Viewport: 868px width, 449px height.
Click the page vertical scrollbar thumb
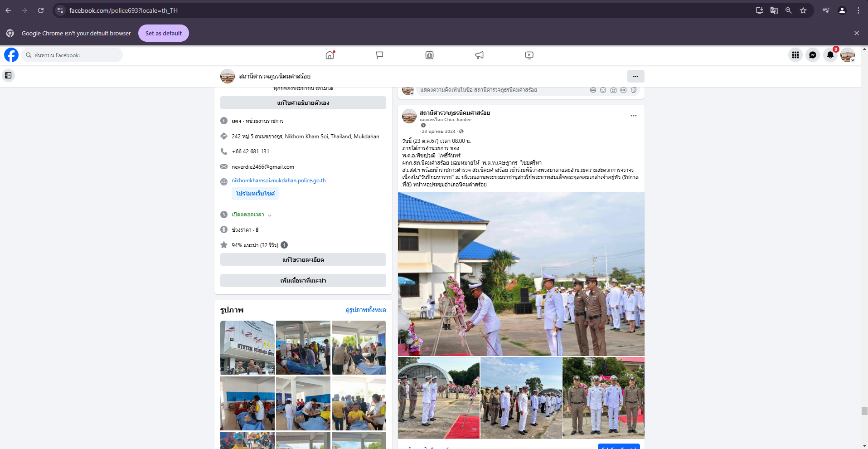point(864,411)
